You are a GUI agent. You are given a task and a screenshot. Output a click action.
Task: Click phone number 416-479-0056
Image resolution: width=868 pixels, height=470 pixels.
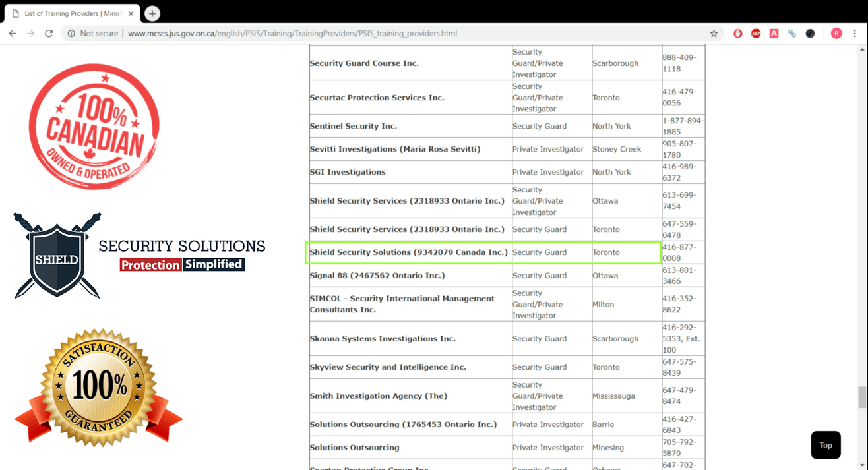pyautogui.click(x=679, y=98)
